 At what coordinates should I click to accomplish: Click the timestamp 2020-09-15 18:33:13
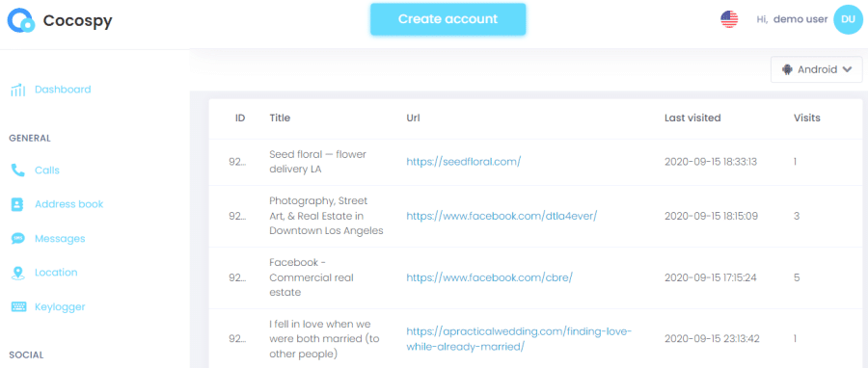[711, 162]
